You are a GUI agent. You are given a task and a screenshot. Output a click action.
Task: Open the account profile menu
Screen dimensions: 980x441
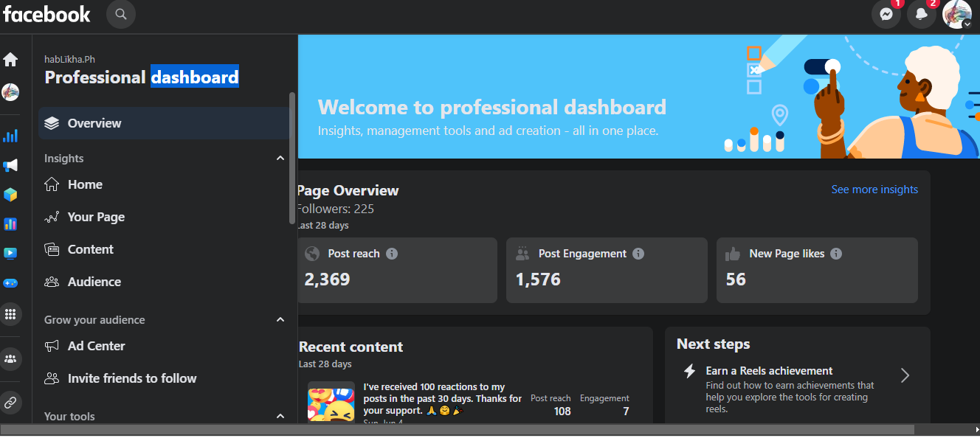(957, 14)
